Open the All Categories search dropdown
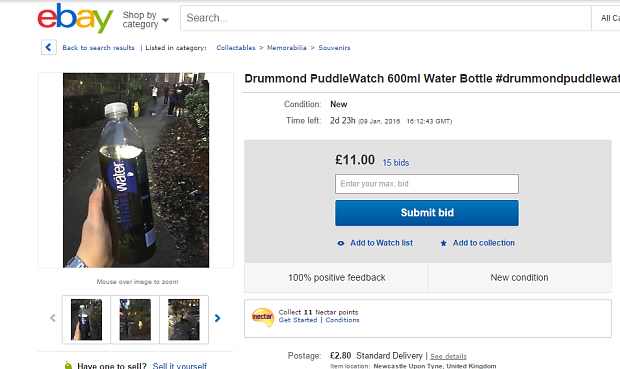Image resolution: width=620 pixels, height=369 pixels. 606,18
